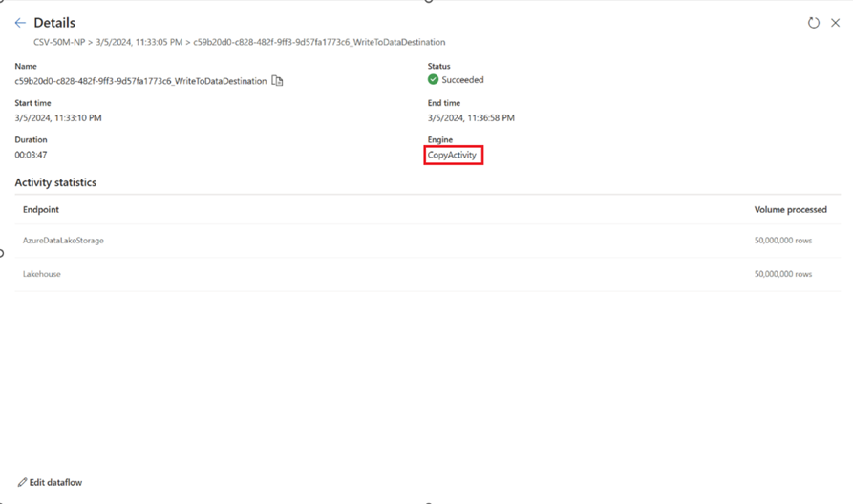Click the WriteToDataDestination name value
The image size is (853, 504).
(141, 81)
